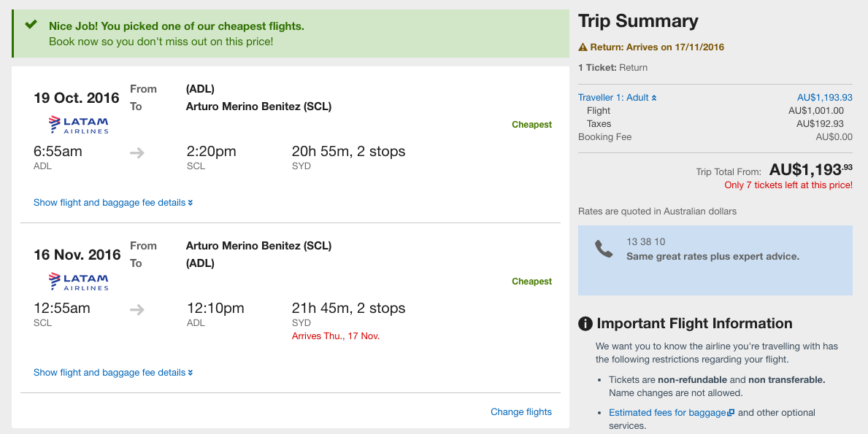
Task: Open Estimated fees for baggage link
Action: pos(667,412)
